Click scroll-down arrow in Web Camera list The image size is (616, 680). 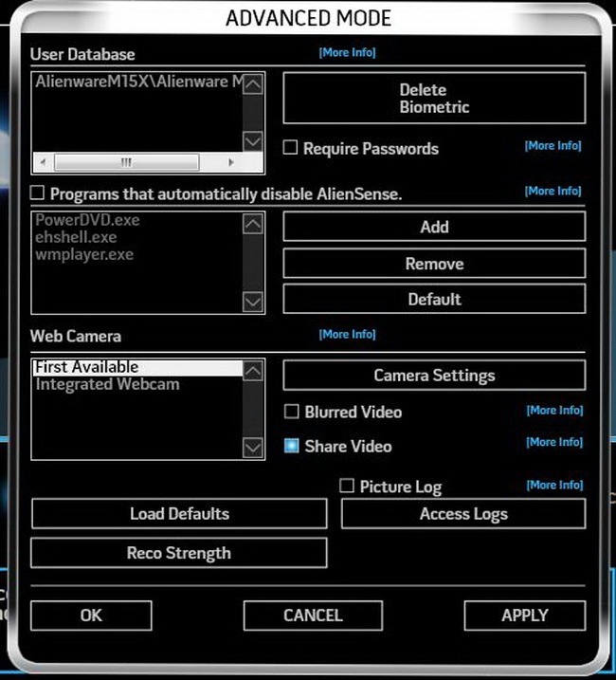coord(253,447)
